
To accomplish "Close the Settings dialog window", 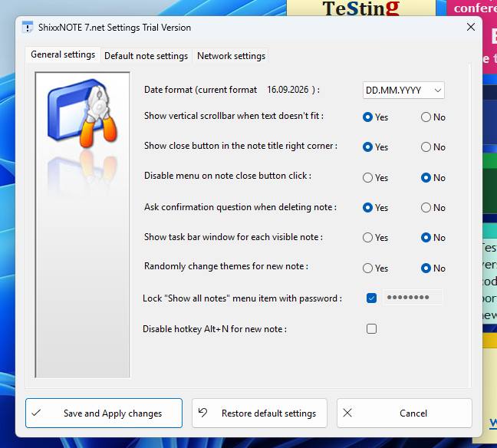I will point(471,28).
